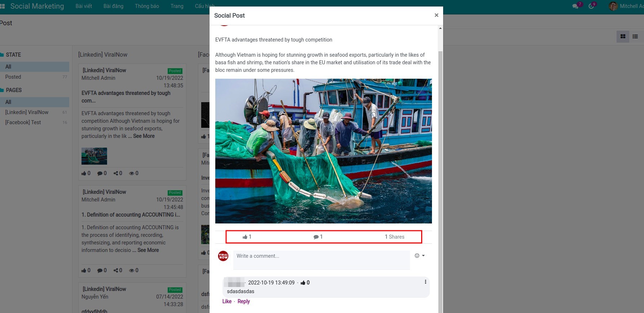Image resolution: width=644 pixels, height=313 pixels.
Task: Click the fishing boat post image
Action: pyautogui.click(x=323, y=151)
